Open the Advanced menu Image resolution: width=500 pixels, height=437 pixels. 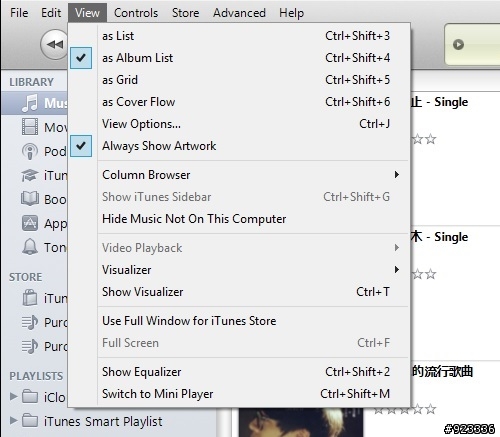coord(239,13)
